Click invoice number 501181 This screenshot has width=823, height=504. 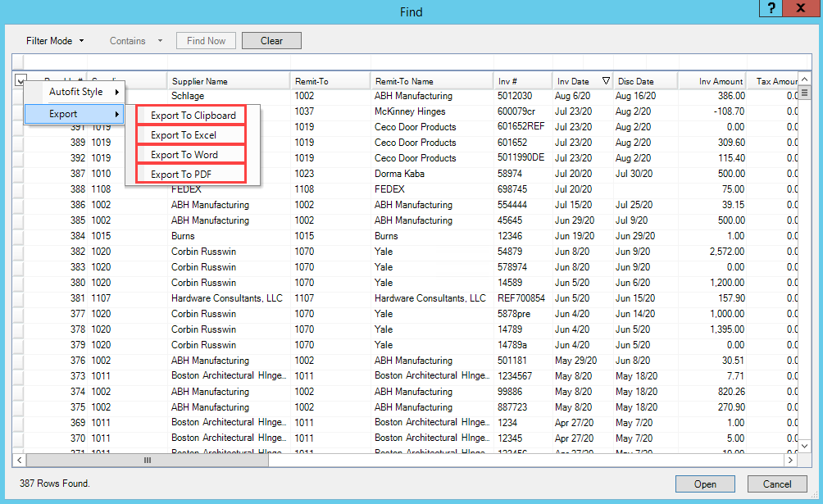[x=512, y=361]
